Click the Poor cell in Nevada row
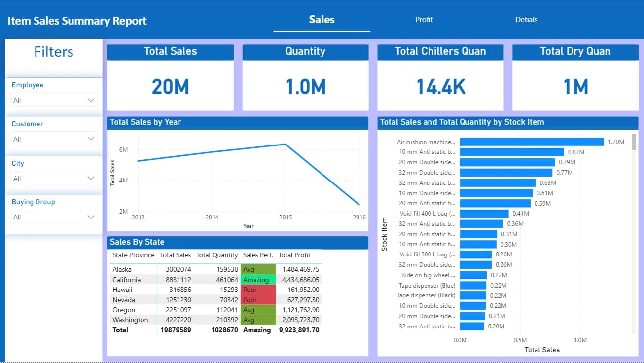Viewport: 644px width, 363px height. (258, 300)
